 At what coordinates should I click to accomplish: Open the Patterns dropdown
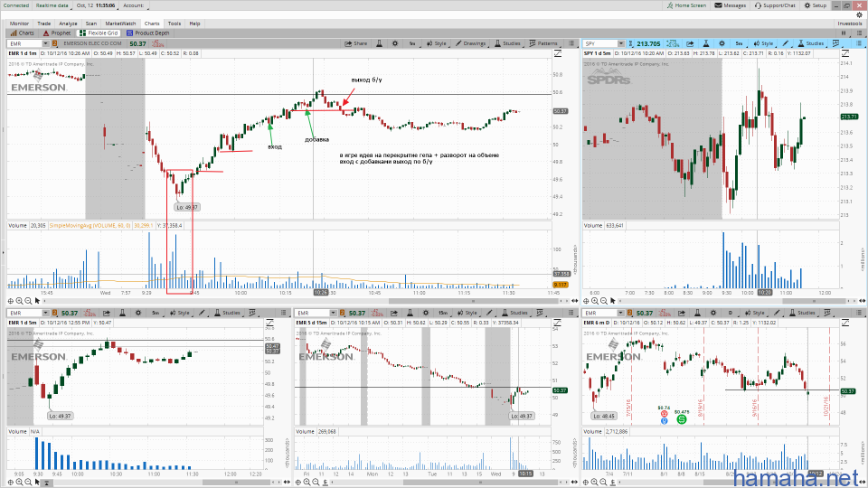[543, 43]
